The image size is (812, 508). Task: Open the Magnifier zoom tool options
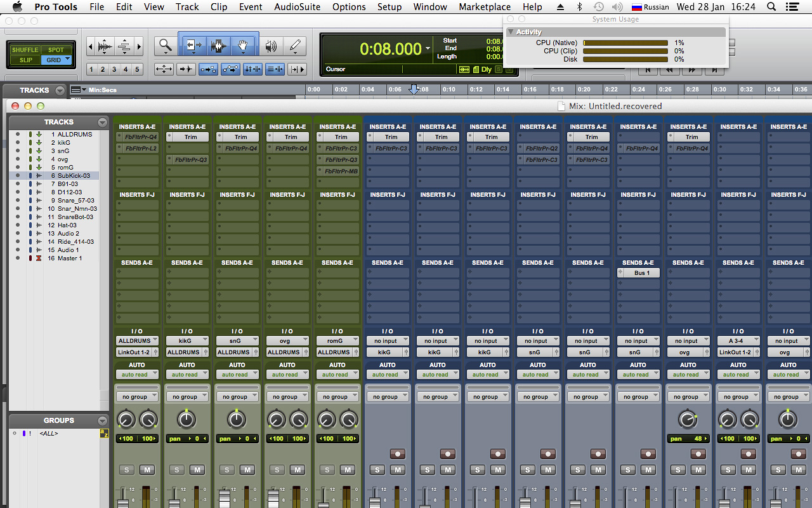(166, 53)
